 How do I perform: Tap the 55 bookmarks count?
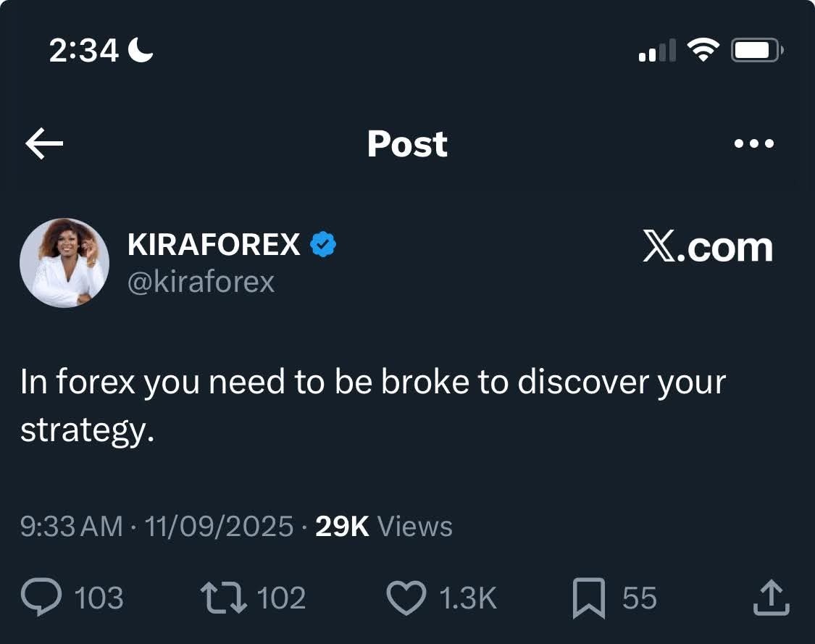(640, 598)
